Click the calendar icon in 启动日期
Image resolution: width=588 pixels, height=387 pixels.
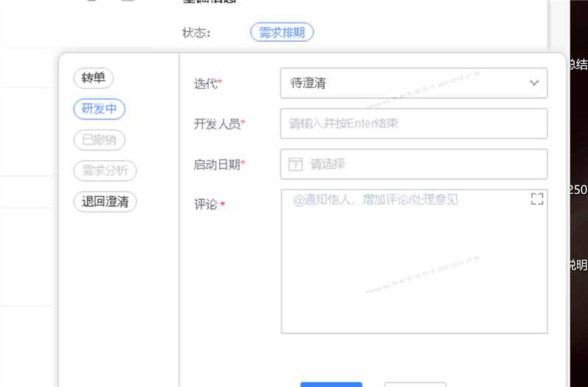coord(295,164)
